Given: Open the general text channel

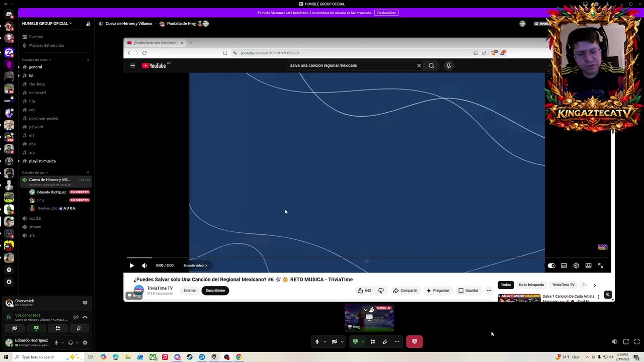Looking at the screenshot, I should tap(35, 67).
